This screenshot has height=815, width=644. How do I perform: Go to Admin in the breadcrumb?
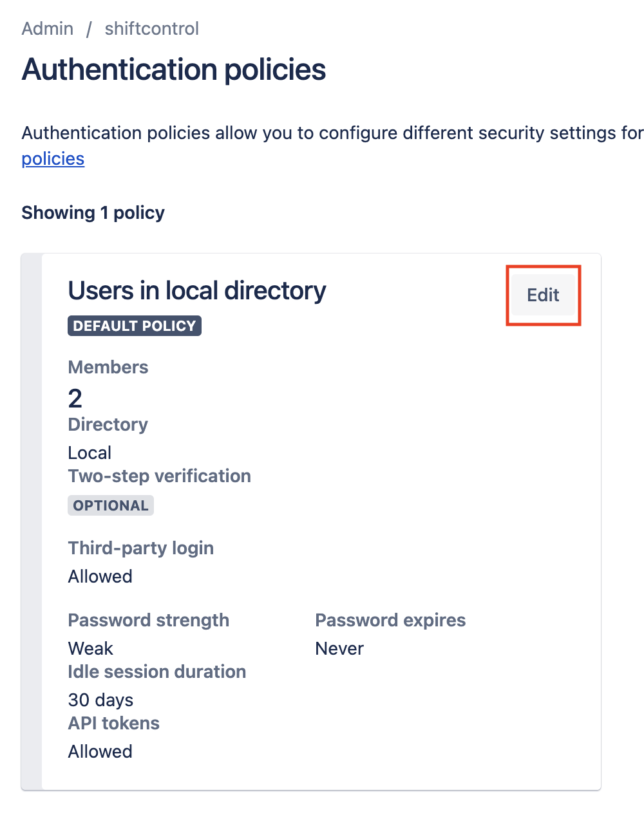48,29
